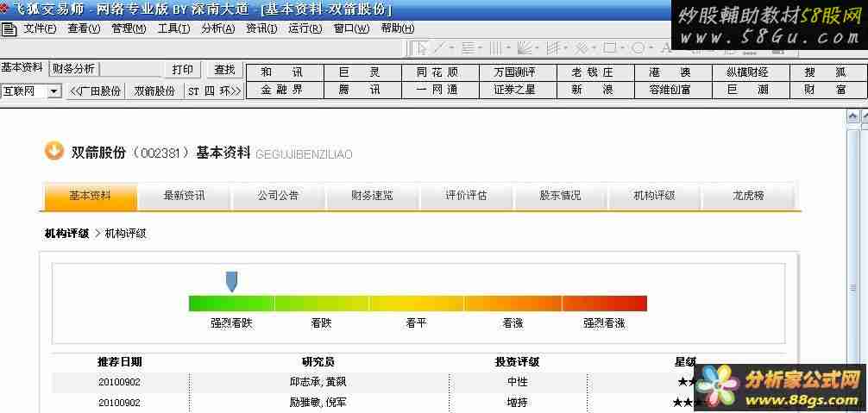
Task: Go to previous stock 广田股份
Action: pos(96,91)
